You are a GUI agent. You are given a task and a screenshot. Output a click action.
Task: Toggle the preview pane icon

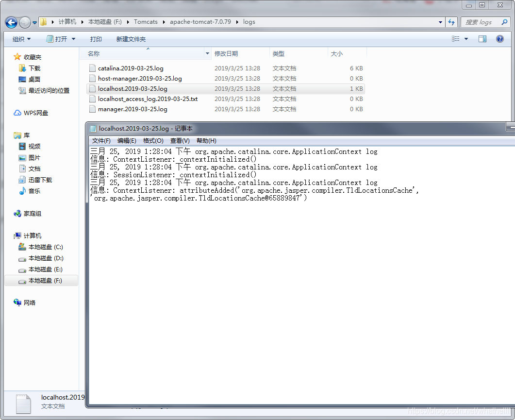click(482, 39)
